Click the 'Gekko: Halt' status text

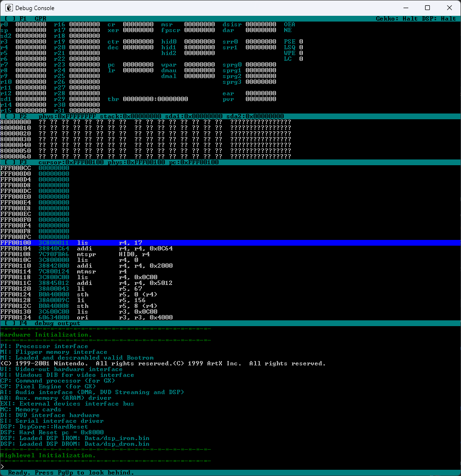(397, 19)
